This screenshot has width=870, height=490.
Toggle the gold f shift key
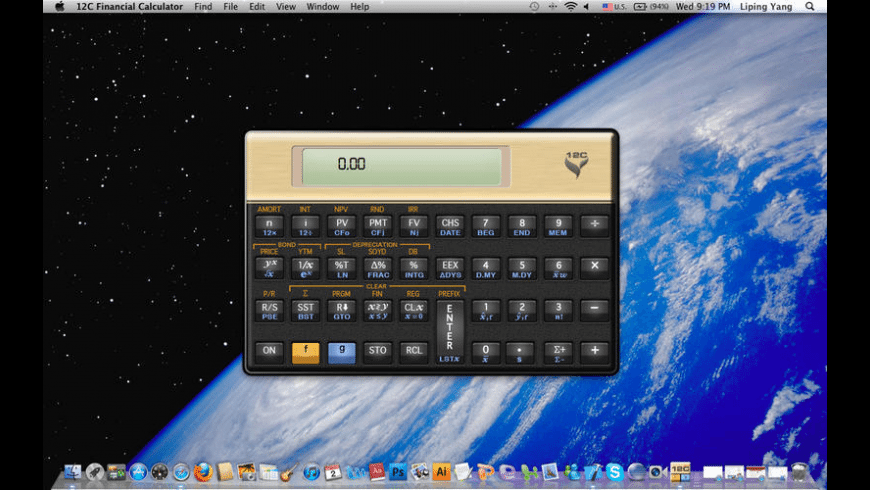305,351
